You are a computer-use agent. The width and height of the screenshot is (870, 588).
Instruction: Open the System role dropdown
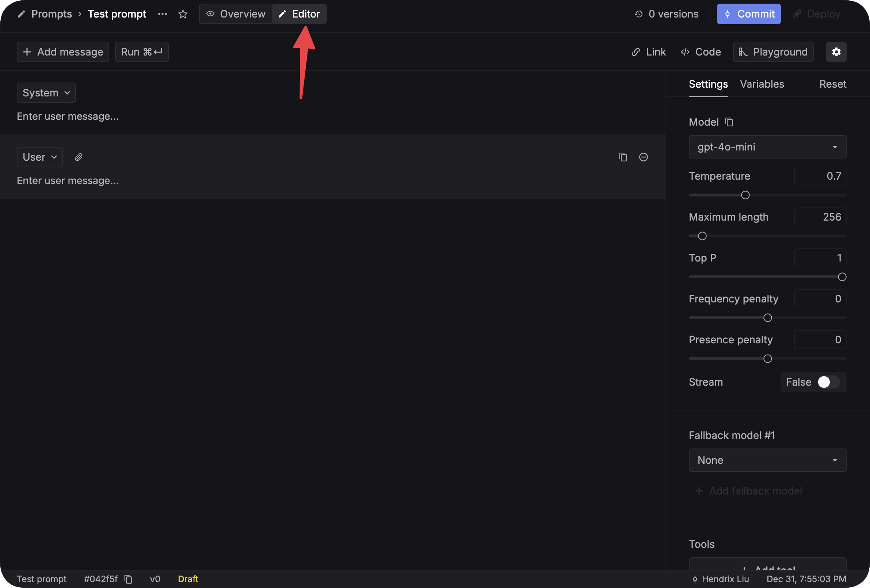(x=46, y=93)
